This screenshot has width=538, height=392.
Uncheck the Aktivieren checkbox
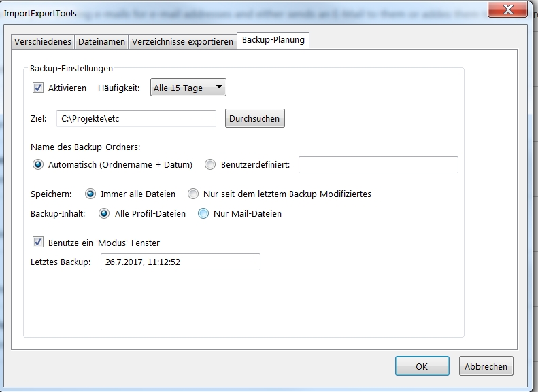coord(38,88)
